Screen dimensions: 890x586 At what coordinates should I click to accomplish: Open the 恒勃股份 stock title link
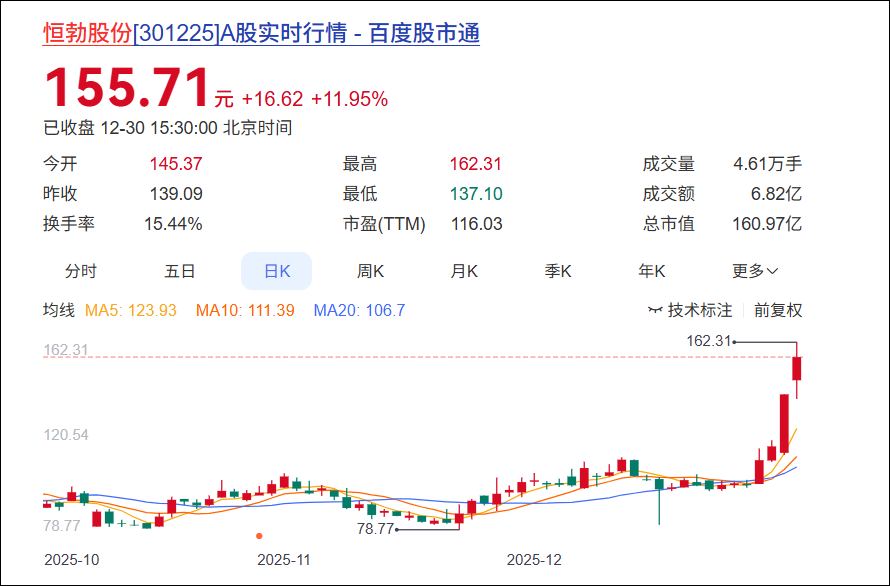point(261,33)
